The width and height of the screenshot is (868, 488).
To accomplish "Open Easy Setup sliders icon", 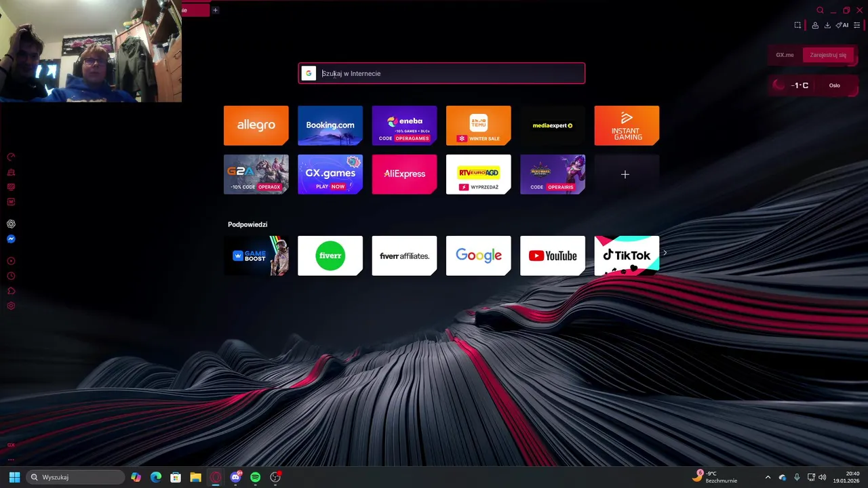I will [857, 25].
